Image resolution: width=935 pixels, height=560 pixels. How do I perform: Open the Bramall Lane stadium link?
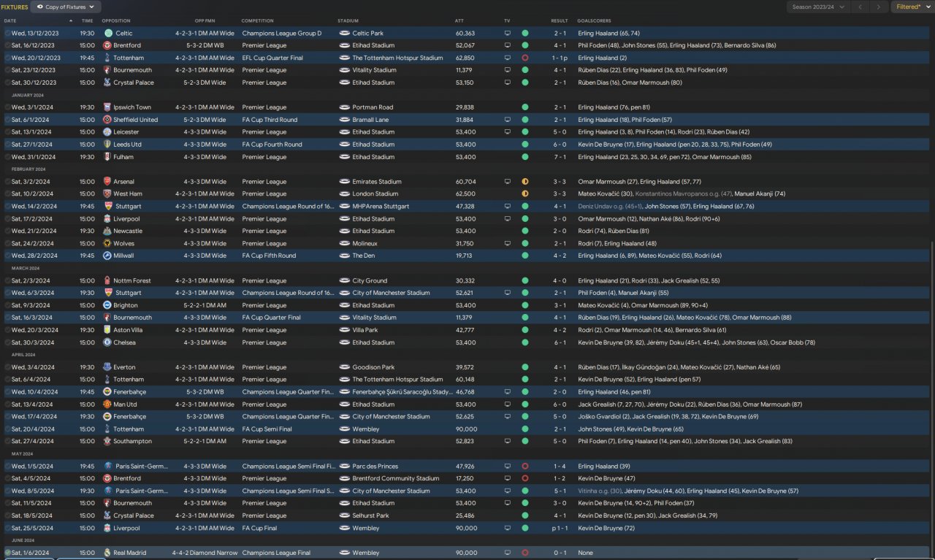pos(372,120)
